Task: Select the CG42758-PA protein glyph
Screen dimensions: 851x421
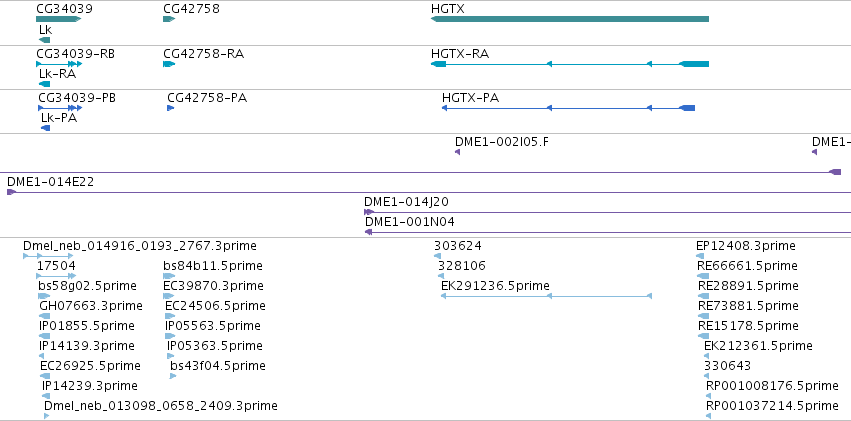Action: [170, 108]
